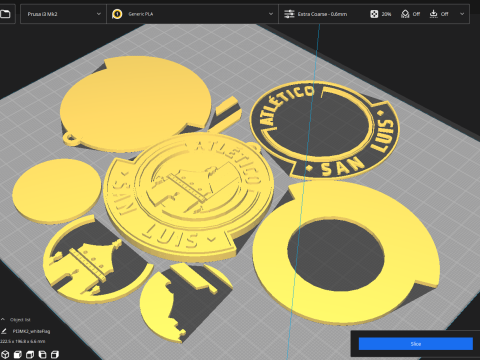480x360 pixels.
Task: Open the Generic PLA material dropdown
Action: pyautogui.click(x=192, y=14)
